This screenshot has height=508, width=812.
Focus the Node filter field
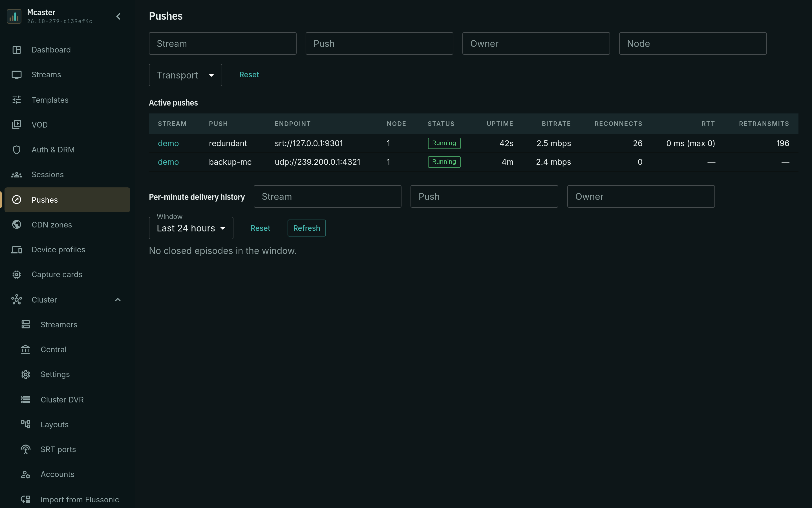click(x=693, y=43)
